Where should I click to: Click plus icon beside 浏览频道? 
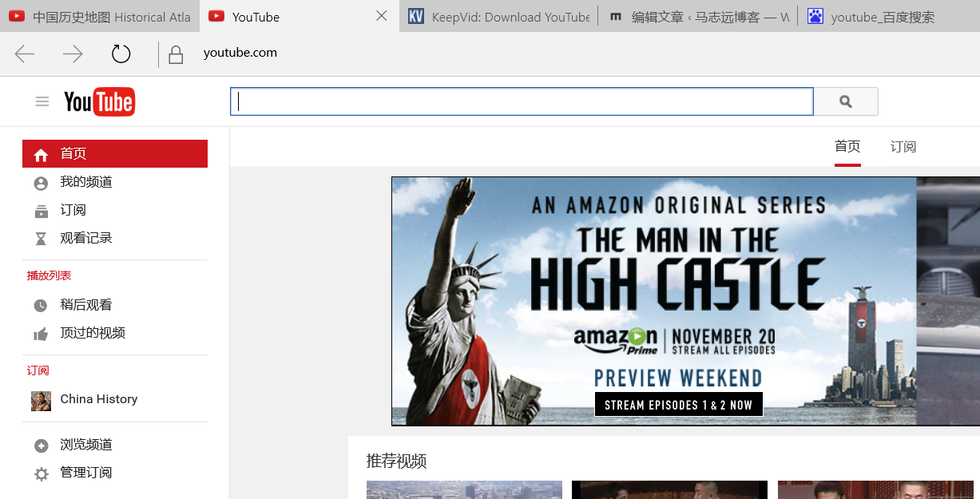tap(41, 446)
